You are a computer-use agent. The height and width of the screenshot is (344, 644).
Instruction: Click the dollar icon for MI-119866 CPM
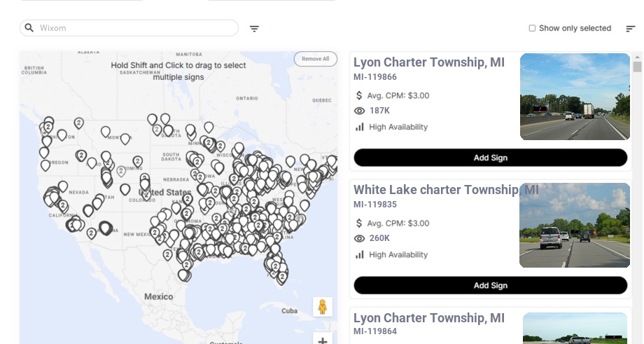[x=359, y=95]
